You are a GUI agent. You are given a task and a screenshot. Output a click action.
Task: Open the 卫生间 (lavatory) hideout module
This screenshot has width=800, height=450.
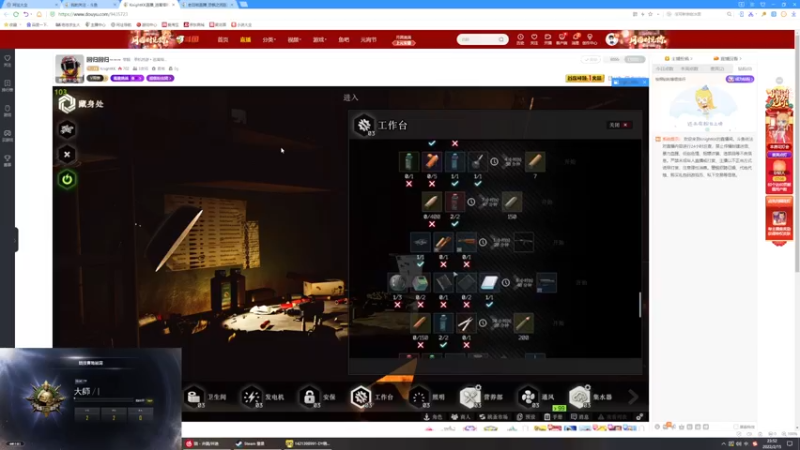pos(206,397)
